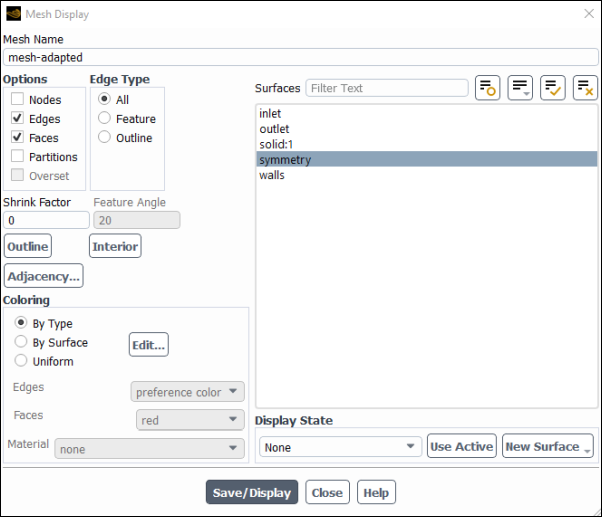Open Help for Mesh Display

tap(376, 492)
